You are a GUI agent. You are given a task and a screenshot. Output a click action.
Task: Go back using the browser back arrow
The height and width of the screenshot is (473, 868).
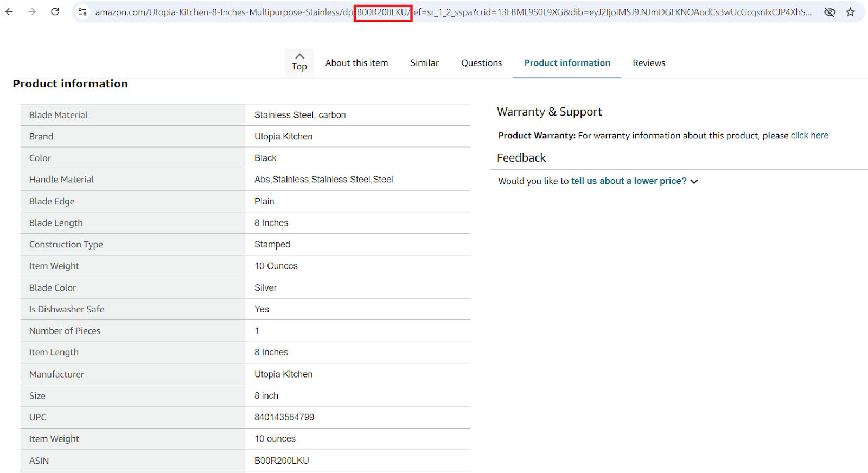(9, 11)
